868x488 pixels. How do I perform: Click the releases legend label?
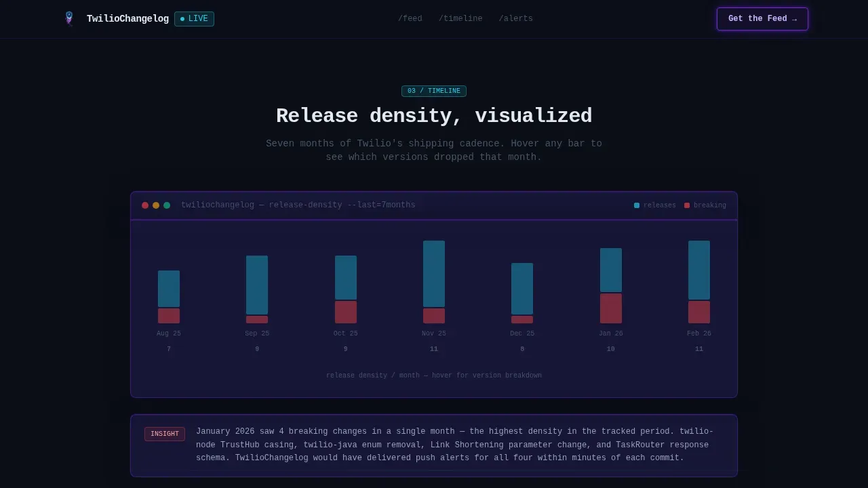(660, 205)
